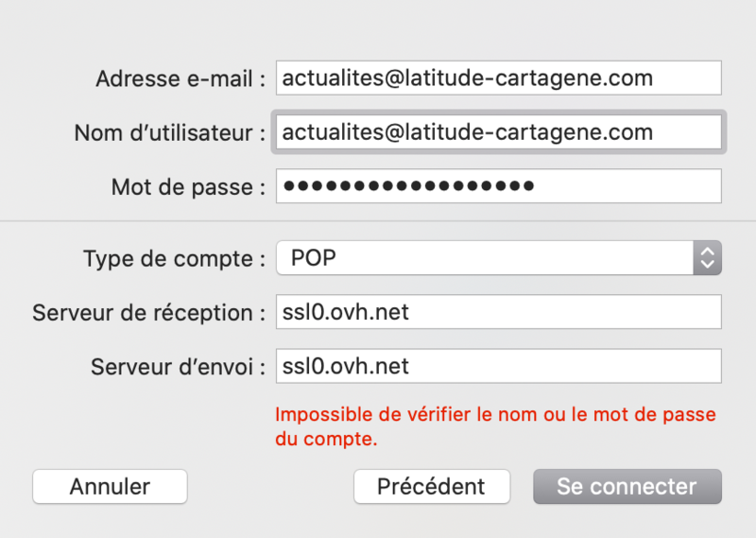This screenshot has width=756, height=538.
Task: Click the horizontal divider below the password row
Action: (378, 222)
